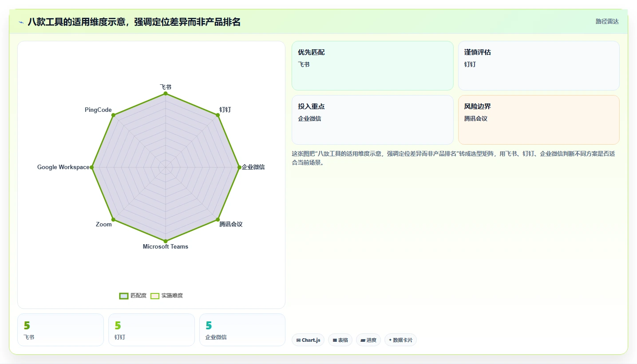637x364 pixels.
Task: Click the Microsoft Teams axis label
Action: (166, 246)
